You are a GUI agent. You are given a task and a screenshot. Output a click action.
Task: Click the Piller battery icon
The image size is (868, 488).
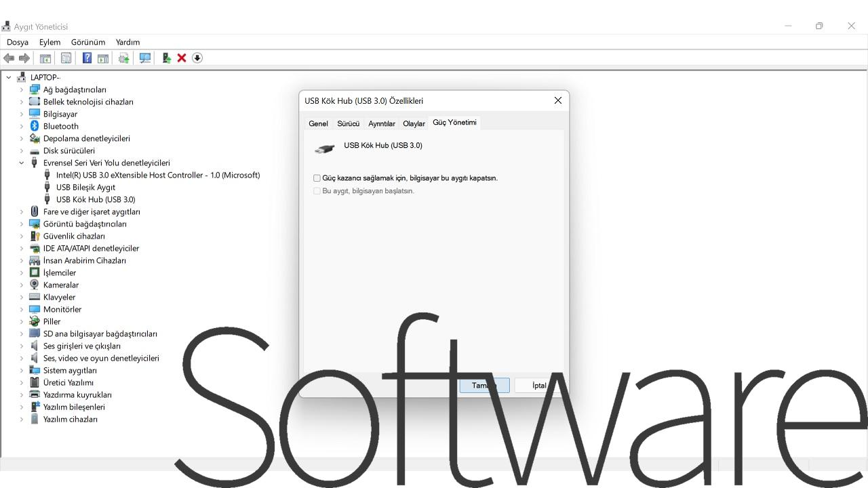35,321
